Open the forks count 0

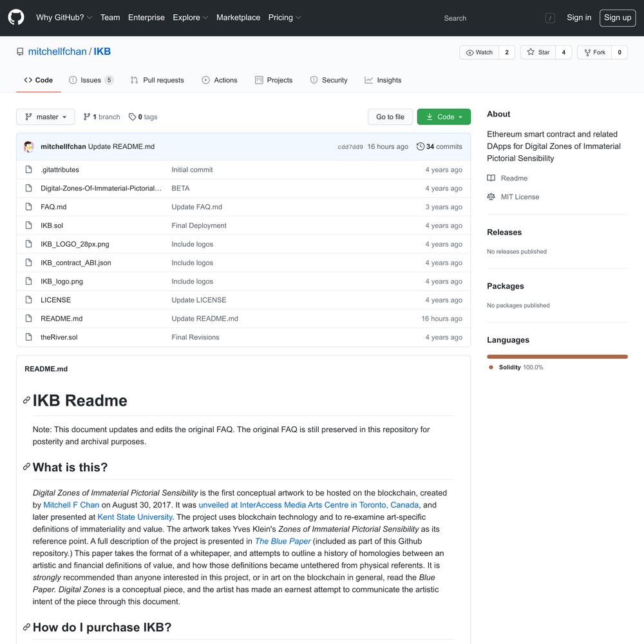pos(620,52)
